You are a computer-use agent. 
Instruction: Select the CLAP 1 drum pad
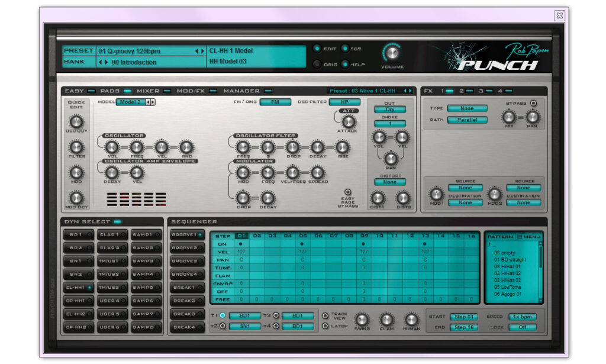tap(112, 234)
